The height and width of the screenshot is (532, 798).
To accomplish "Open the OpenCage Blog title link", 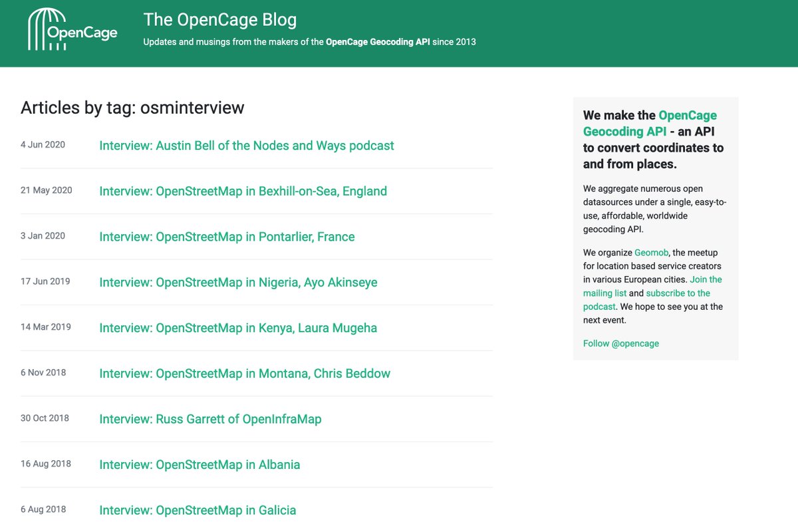I will 219,20.
